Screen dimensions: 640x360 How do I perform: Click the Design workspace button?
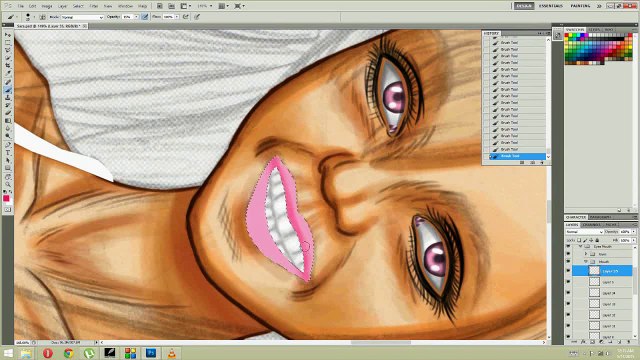point(524,6)
